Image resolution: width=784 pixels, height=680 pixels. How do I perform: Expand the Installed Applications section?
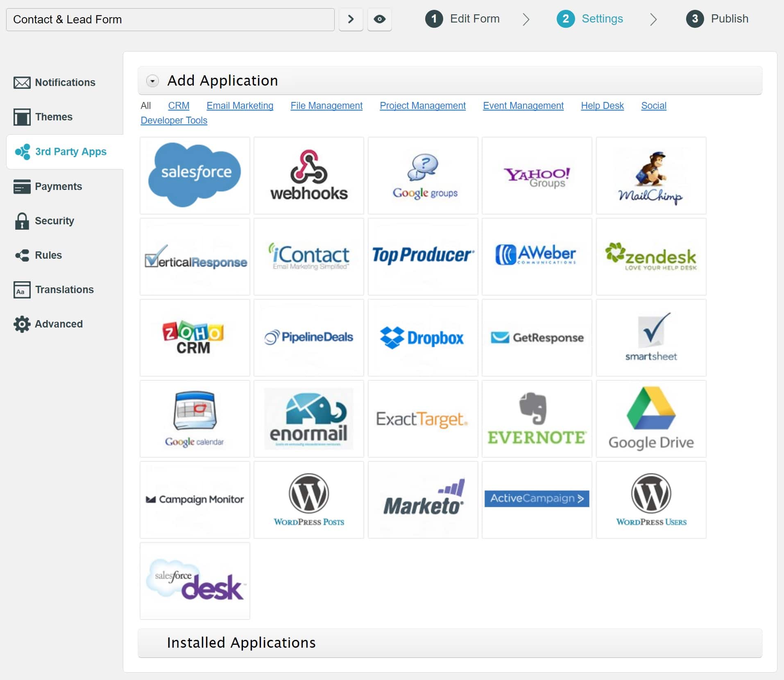click(x=450, y=643)
